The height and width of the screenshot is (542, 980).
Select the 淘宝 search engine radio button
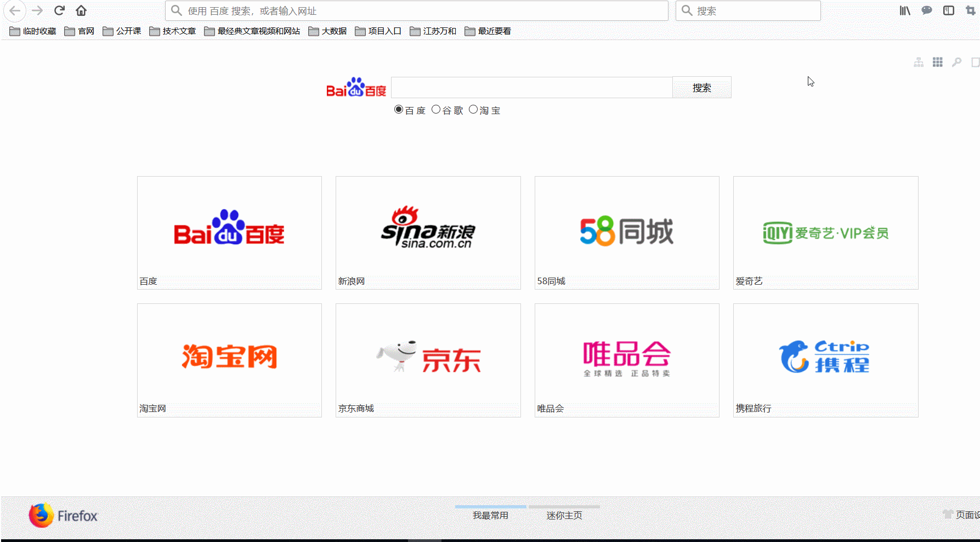pyautogui.click(x=473, y=110)
